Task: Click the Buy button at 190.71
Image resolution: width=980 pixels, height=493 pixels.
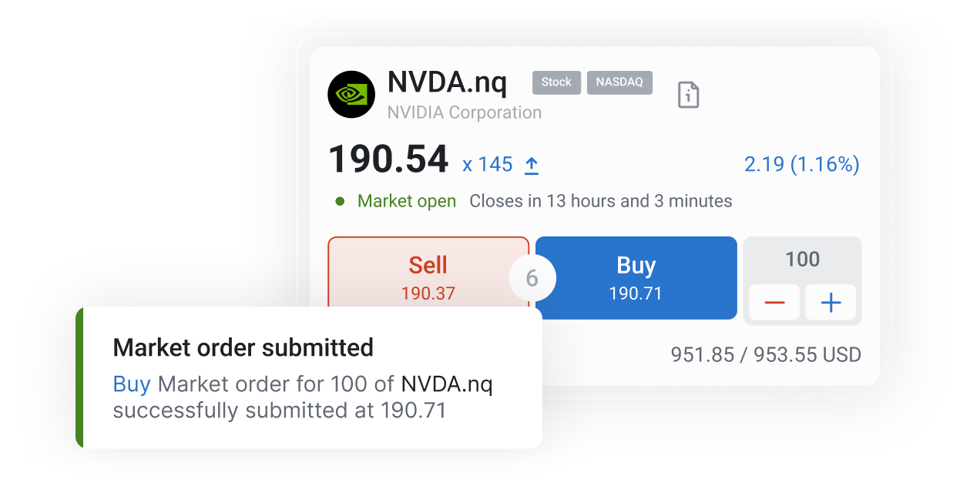Action: coord(636,277)
